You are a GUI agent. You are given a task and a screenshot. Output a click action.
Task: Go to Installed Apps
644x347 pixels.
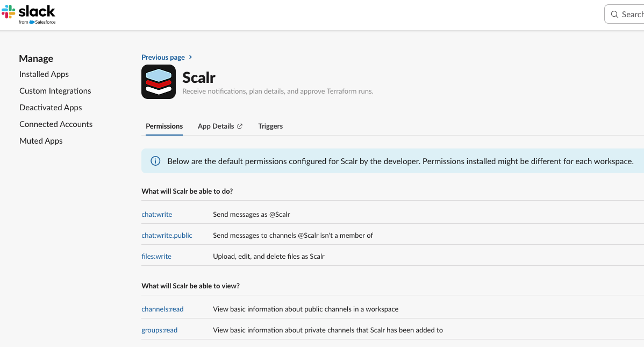click(44, 74)
